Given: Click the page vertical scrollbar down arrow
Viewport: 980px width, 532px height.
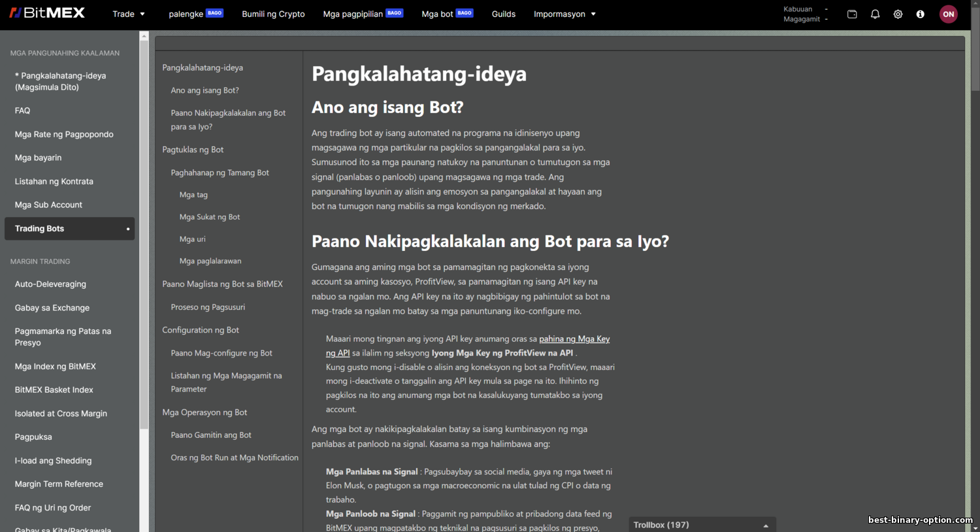Looking at the screenshot, I should click(975, 527).
